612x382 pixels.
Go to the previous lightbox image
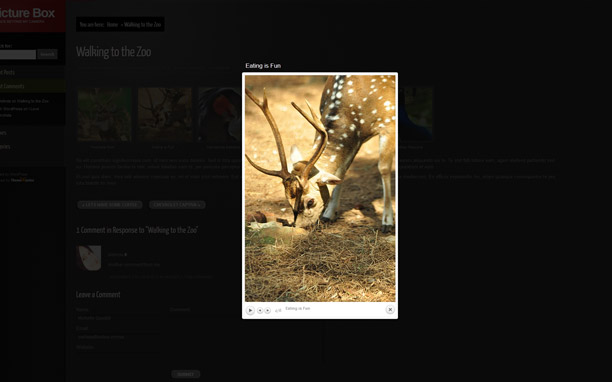tap(260, 310)
